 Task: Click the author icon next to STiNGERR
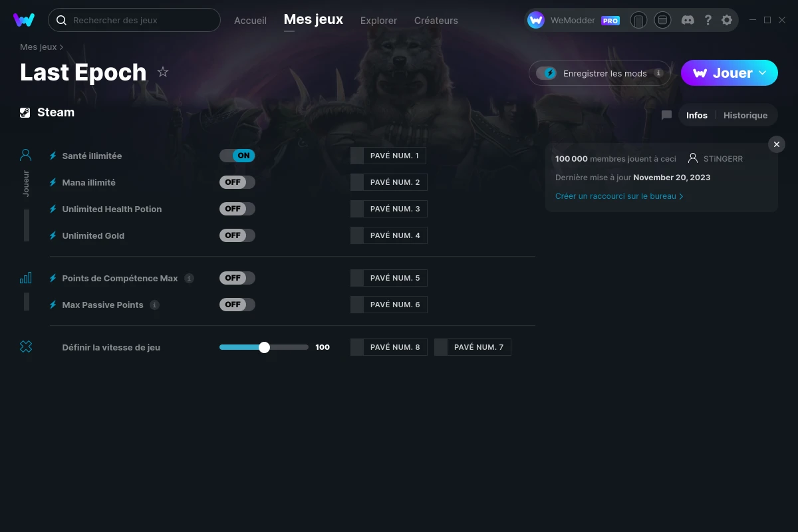pyautogui.click(x=693, y=158)
